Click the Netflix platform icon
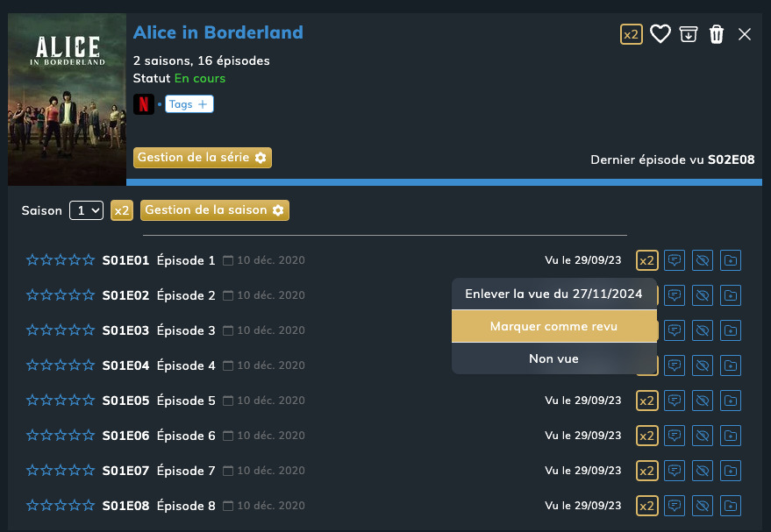 pos(144,104)
